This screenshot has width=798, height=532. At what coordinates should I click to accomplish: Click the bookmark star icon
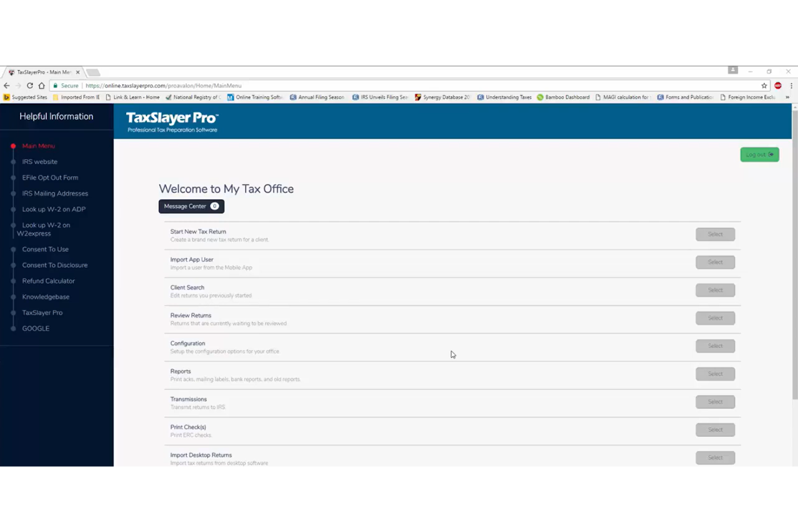(764, 85)
